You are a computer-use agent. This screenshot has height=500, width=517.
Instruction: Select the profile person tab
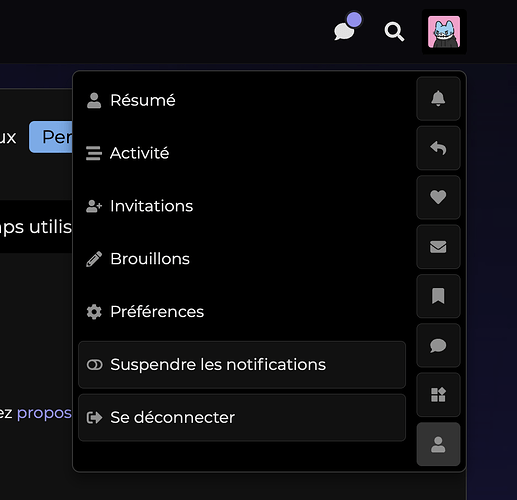pos(438,444)
